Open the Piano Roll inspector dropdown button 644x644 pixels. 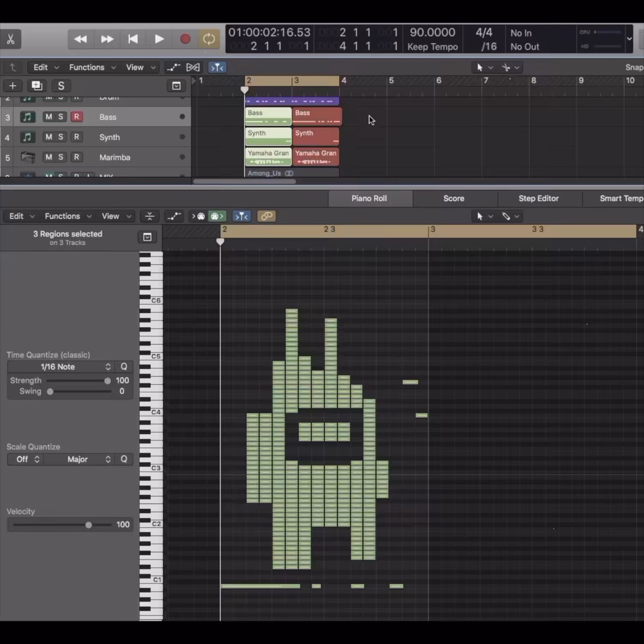(147, 237)
